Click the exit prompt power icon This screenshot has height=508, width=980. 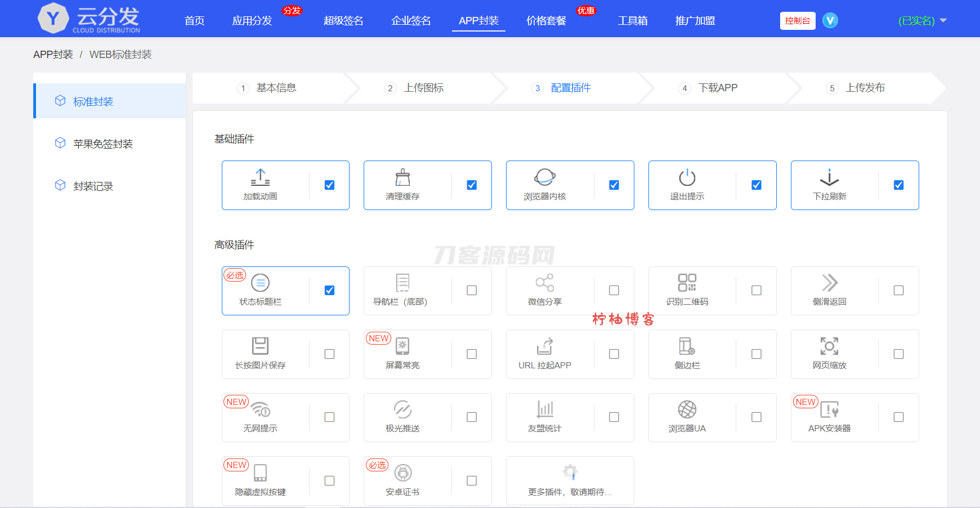click(687, 177)
